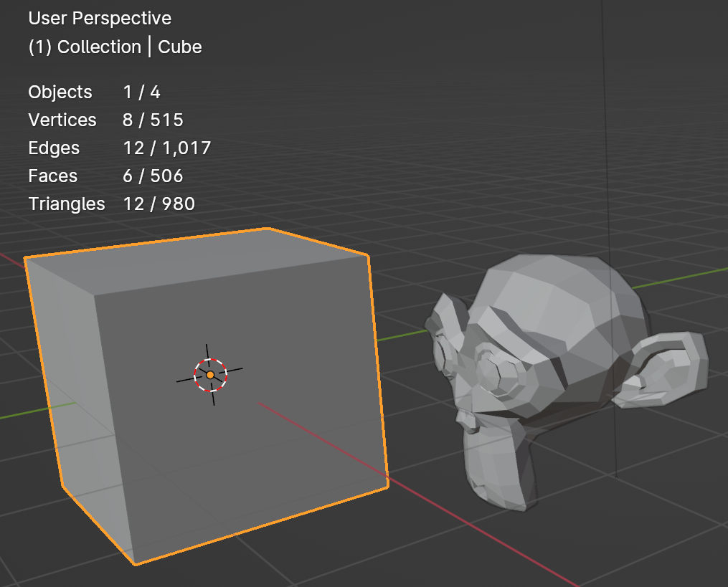728x587 pixels.
Task: Click the Triangles '12 / 980' statistic
Action: (159, 204)
